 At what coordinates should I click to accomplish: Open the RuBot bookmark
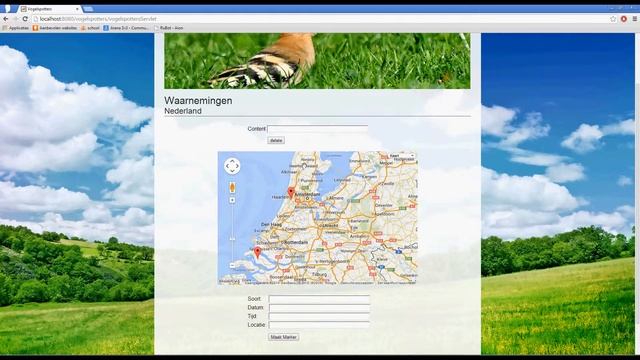coord(169,28)
